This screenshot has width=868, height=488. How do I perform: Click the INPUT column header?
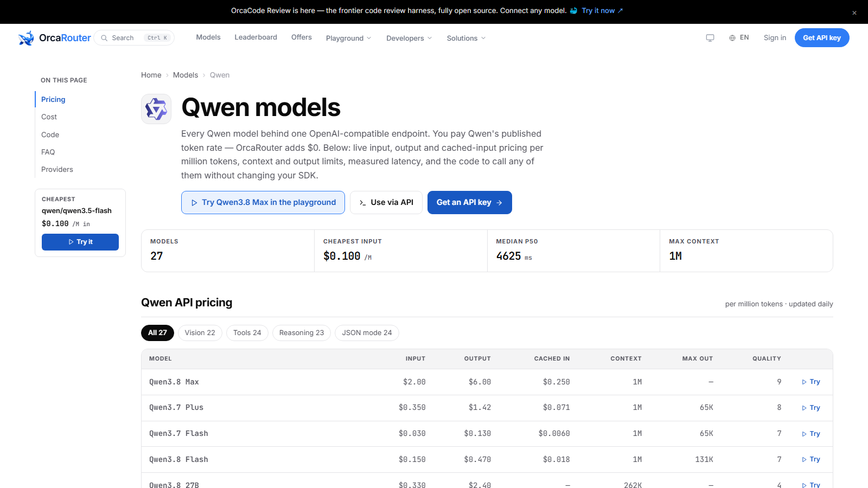point(416,359)
